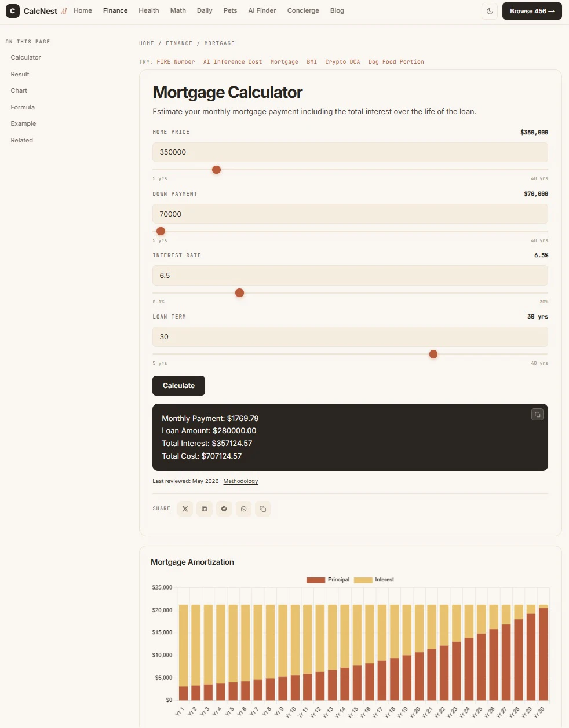Focus the Loan Term input field
The height and width of the screenshot is (728, 569).
coord(350,337)
